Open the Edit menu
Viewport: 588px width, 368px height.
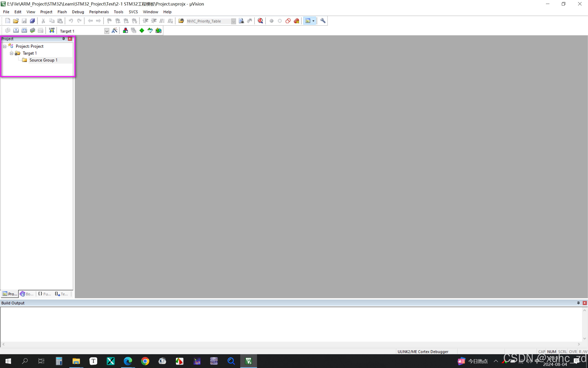pyautogui.click(x=18, y=12)
